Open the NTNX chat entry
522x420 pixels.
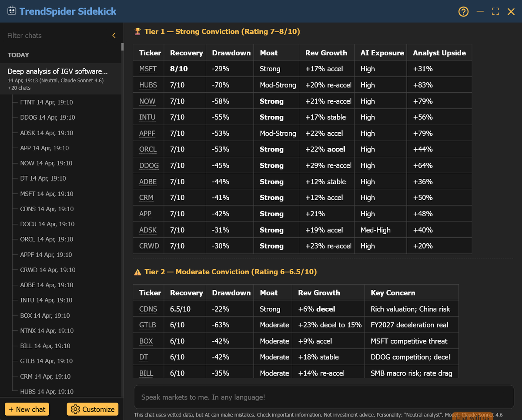[47, 331]
